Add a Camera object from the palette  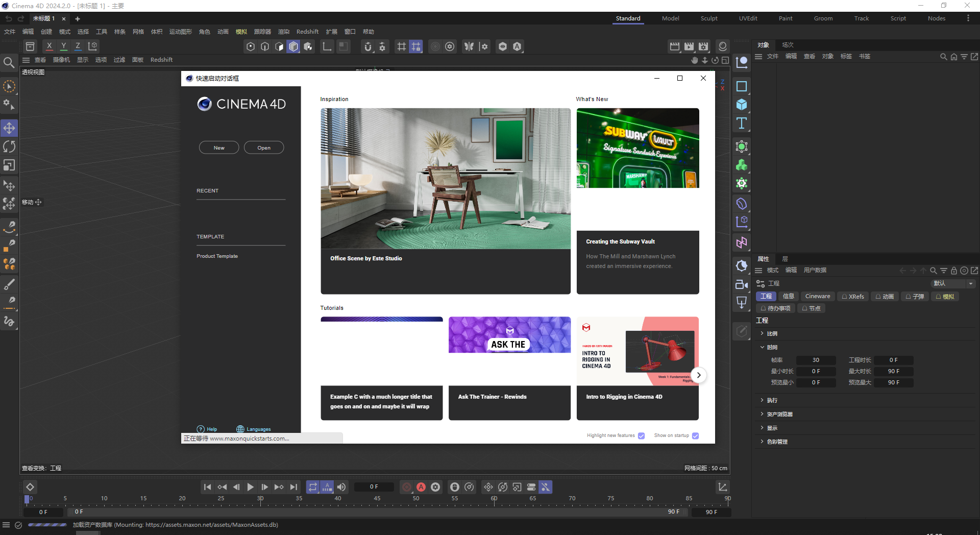(742, 284)
